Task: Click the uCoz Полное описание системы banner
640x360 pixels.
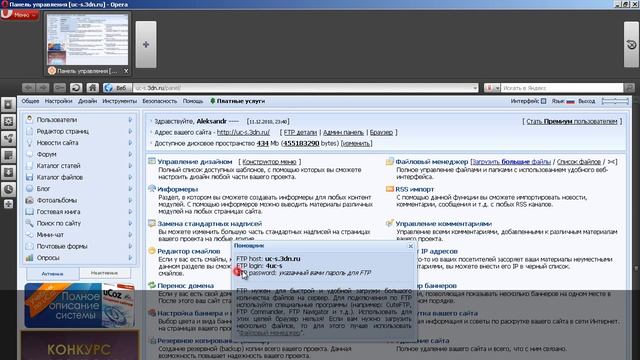Action: click(79, 305)
